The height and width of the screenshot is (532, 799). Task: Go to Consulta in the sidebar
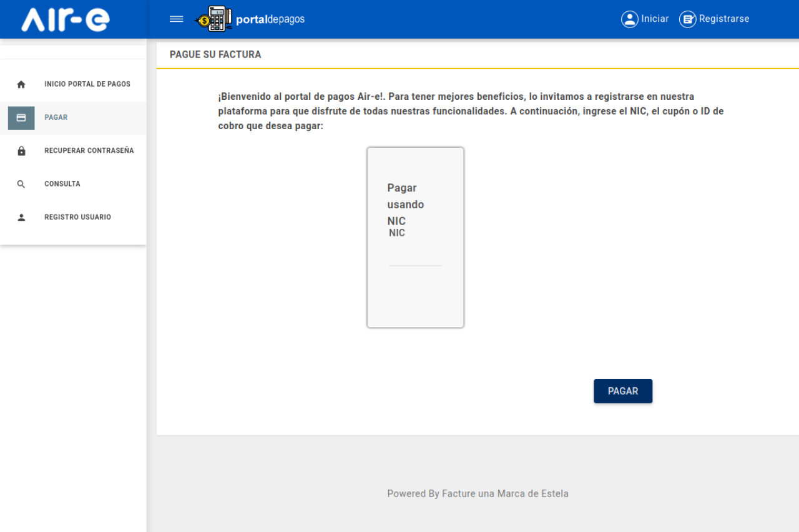[62, 184]
